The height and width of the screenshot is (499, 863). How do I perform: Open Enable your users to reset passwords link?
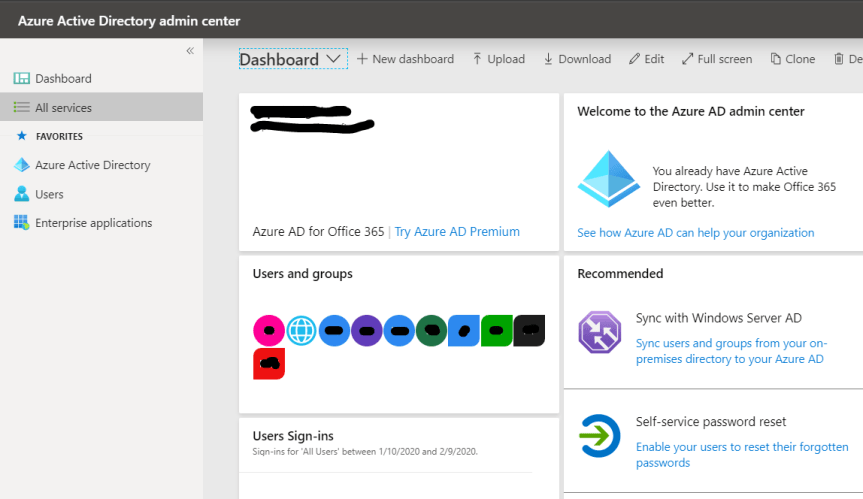click(741, 455)
